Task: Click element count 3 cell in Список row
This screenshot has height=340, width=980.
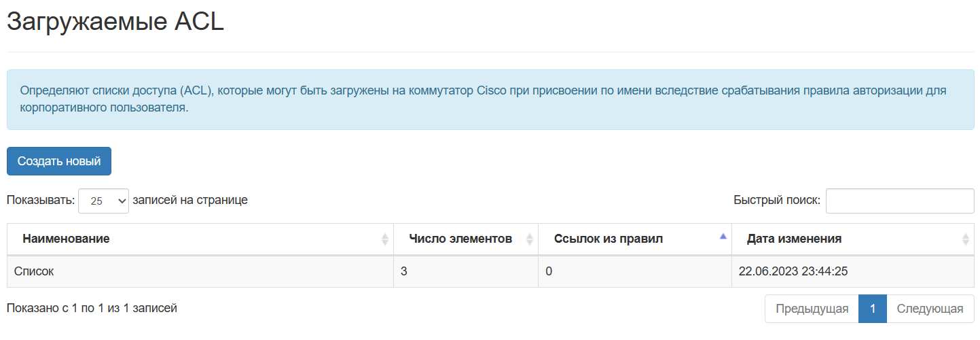Action: (466, 271)
